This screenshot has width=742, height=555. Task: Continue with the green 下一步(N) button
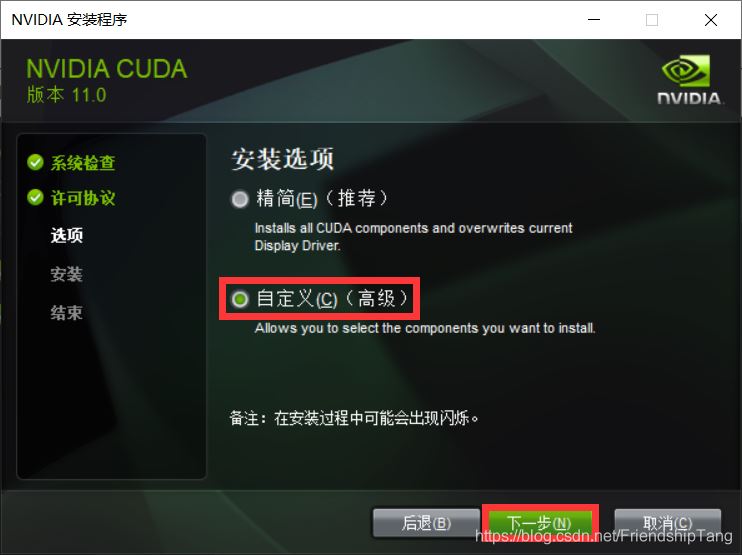pyautogui.click(x=539, y=523)
